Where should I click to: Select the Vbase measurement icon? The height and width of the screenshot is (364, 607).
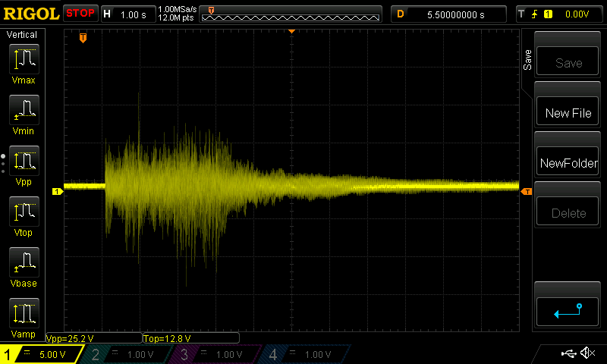(x=24, y=262)
